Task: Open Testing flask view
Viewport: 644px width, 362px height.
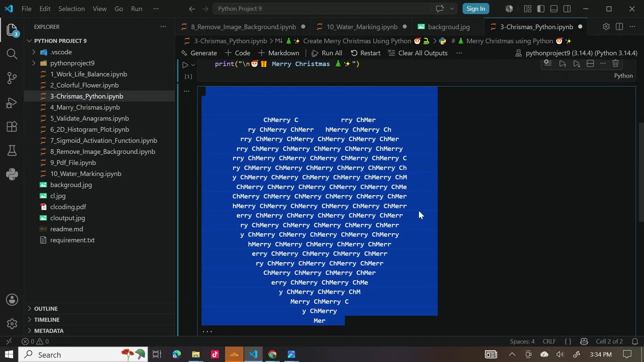Action: click(x=12, y=150)
